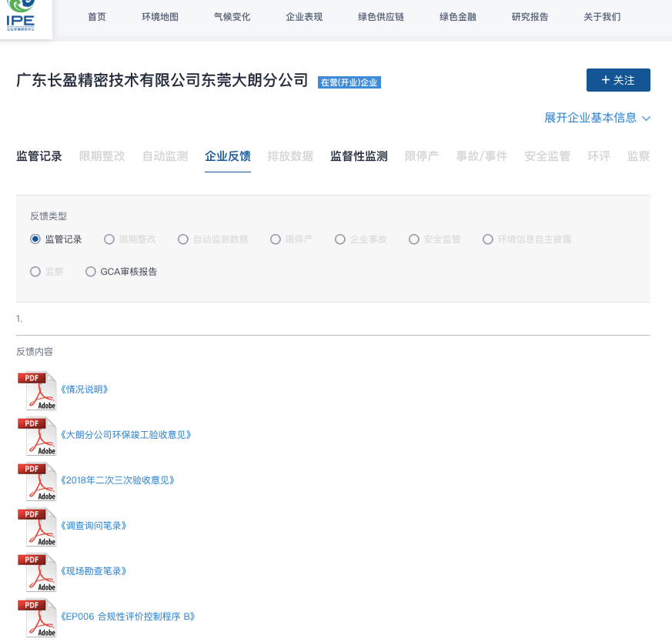Open the 《调查询问笔录》 link
The height and width of the screenshot is (642, 672).
click(93, 526)
